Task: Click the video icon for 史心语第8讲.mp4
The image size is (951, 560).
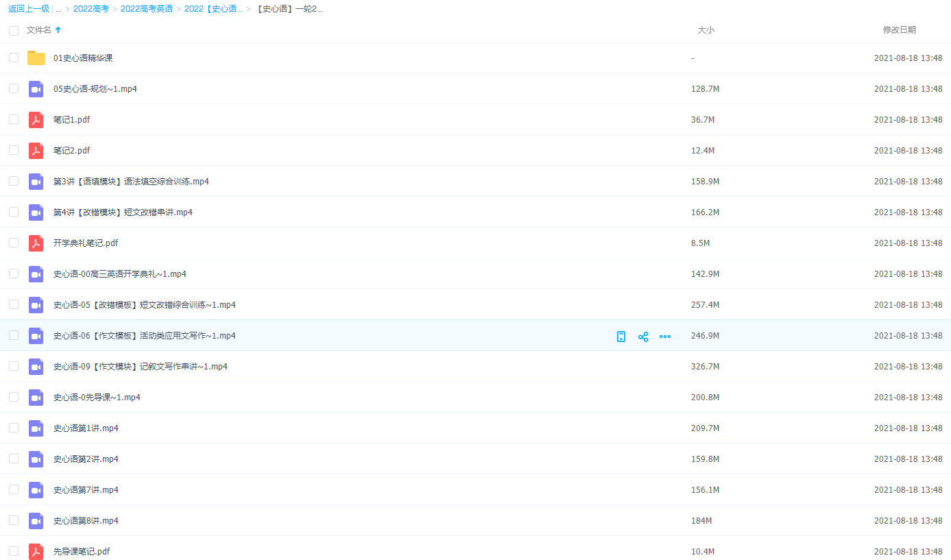Action: coord(36,521)
